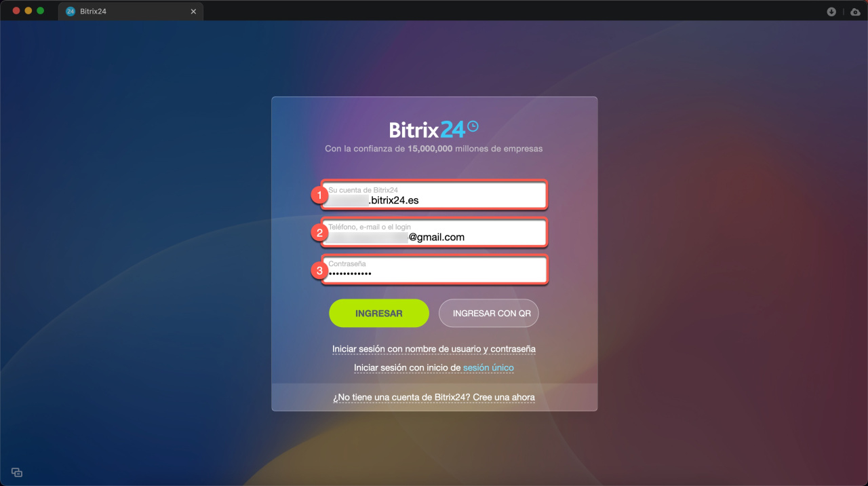Open the 'sesión único' link
Image resolution: width=868 pixels, height=486 pixels.
tap(488, 368)
